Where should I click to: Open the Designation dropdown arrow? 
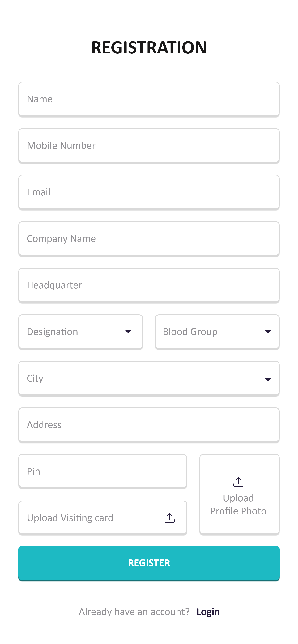click(129, 332)
